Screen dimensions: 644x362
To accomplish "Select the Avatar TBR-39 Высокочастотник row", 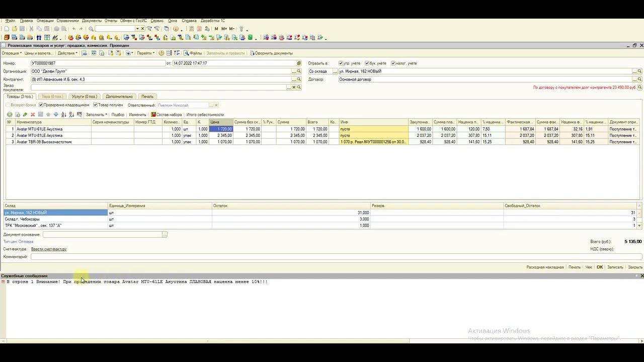I will pyautogui.click(x=322, y=142).
